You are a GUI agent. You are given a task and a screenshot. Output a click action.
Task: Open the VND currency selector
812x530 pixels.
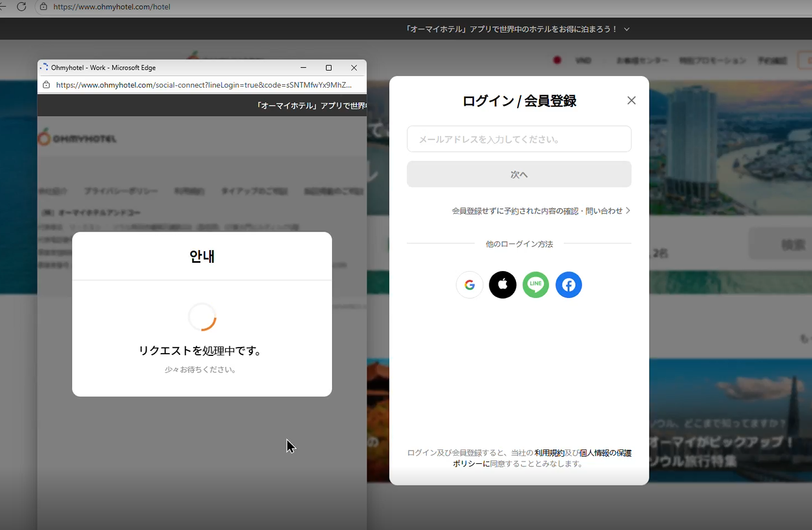point(583,60)
